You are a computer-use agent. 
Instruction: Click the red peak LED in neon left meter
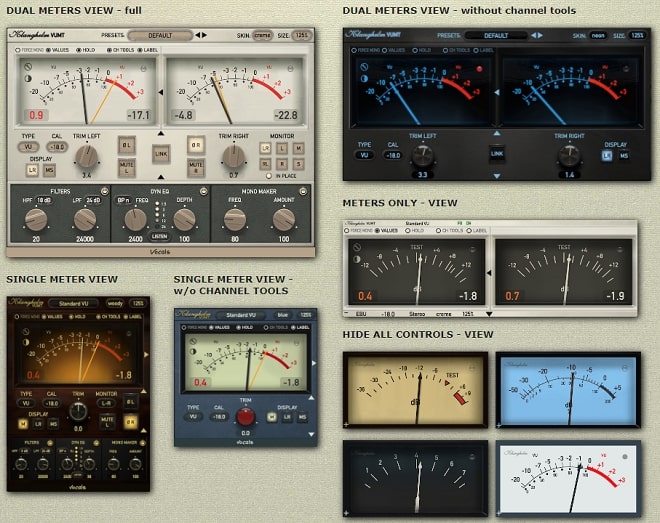pos(479,69)
